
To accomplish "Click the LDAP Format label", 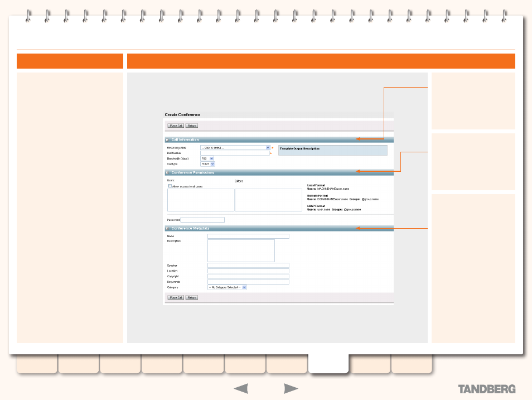I will pyautogui.click(x=316, y=206).
